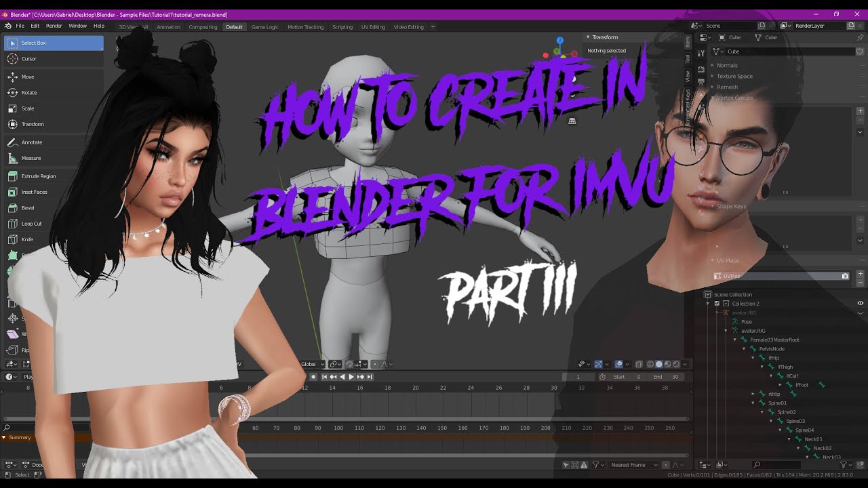Toggle X-ray view in viewport header
The image size is (868, 488).
pos(639,364)
